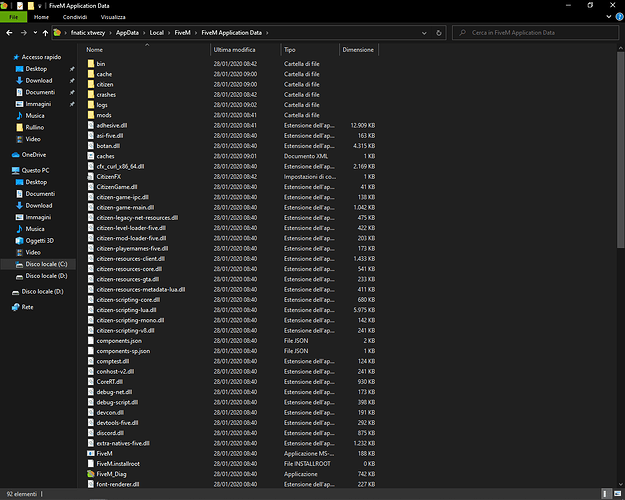Select the FiveM application shortcut icon
The height and width of the screenshot is (500, 625).
(x=91, y=453)
